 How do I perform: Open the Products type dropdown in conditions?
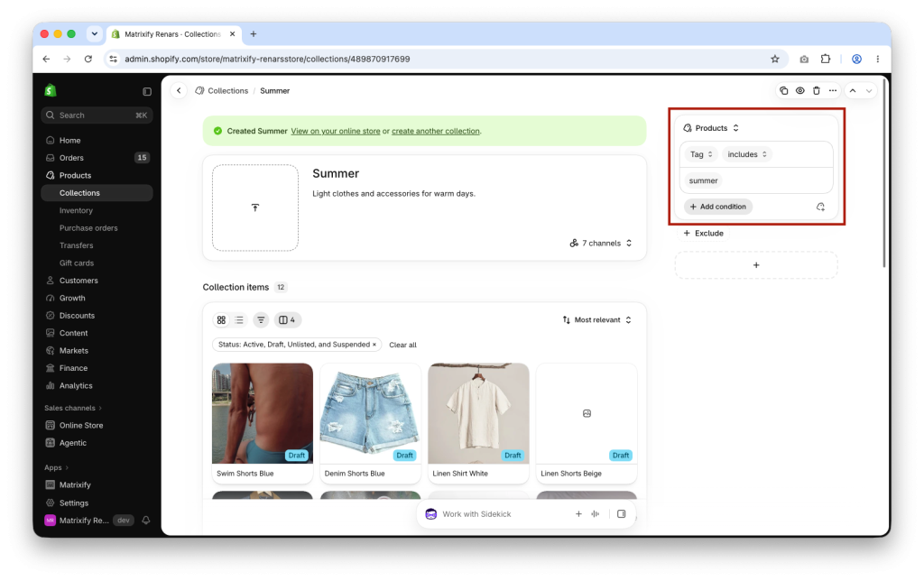[x=711, y=128]
